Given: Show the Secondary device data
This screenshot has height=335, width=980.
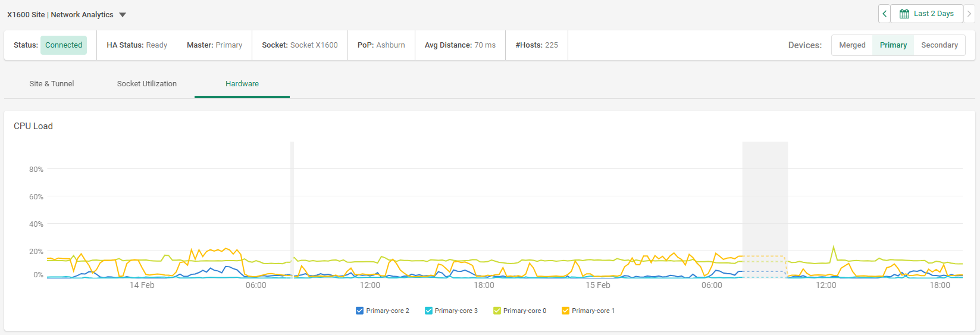Looking at the screenshot, I should pos(939,45).
